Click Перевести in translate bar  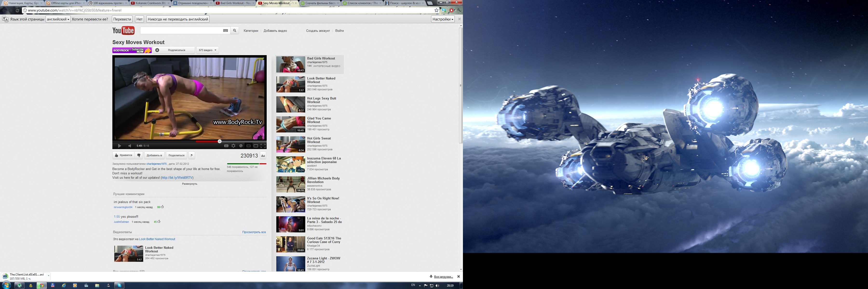tap(122, 19)
